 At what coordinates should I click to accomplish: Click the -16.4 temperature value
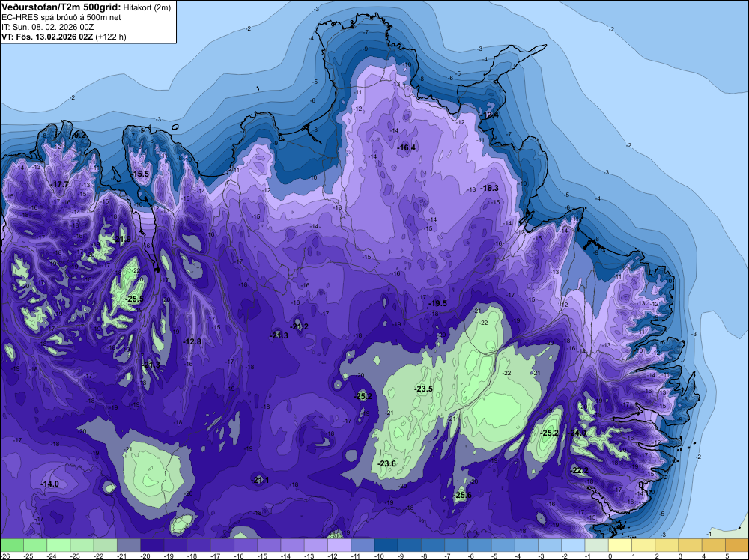pyautogui.click(x=407, y=147)
